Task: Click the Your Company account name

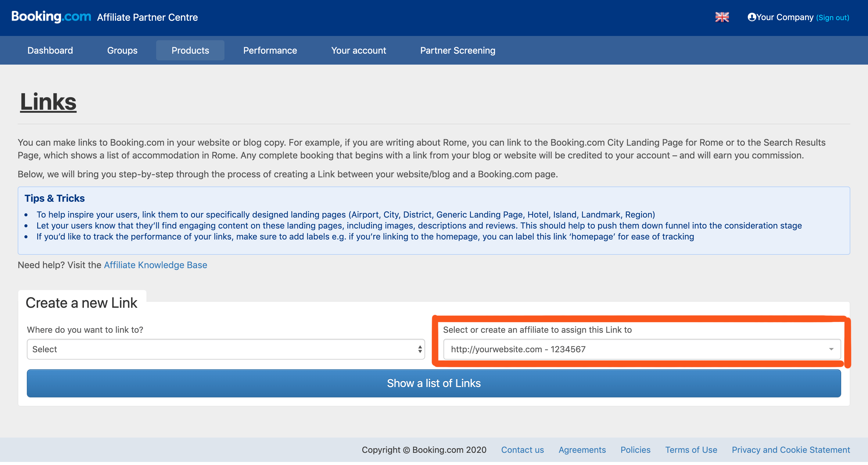Action: (x=785, y=17)
